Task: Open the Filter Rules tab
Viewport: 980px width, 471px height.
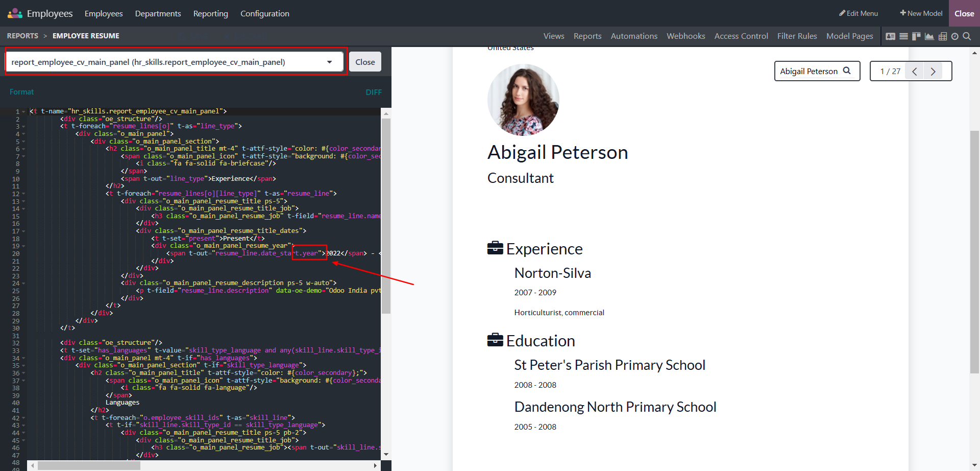Action: [797, 36]
